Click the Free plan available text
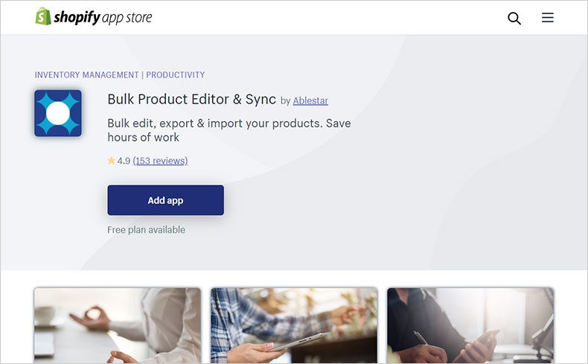Image resolution: width=588 pixels, height=364 pixels. click(x=146, y=230)
